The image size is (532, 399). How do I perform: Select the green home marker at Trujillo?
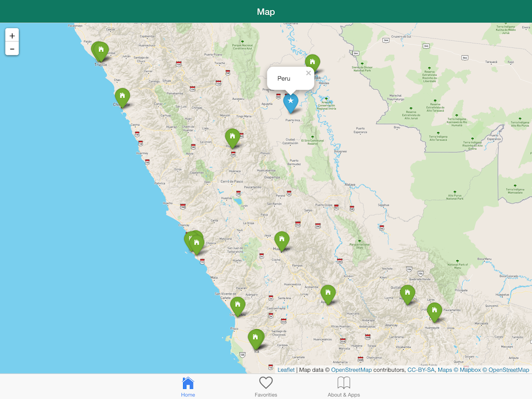pyautogui.click(x=101, y=51)
